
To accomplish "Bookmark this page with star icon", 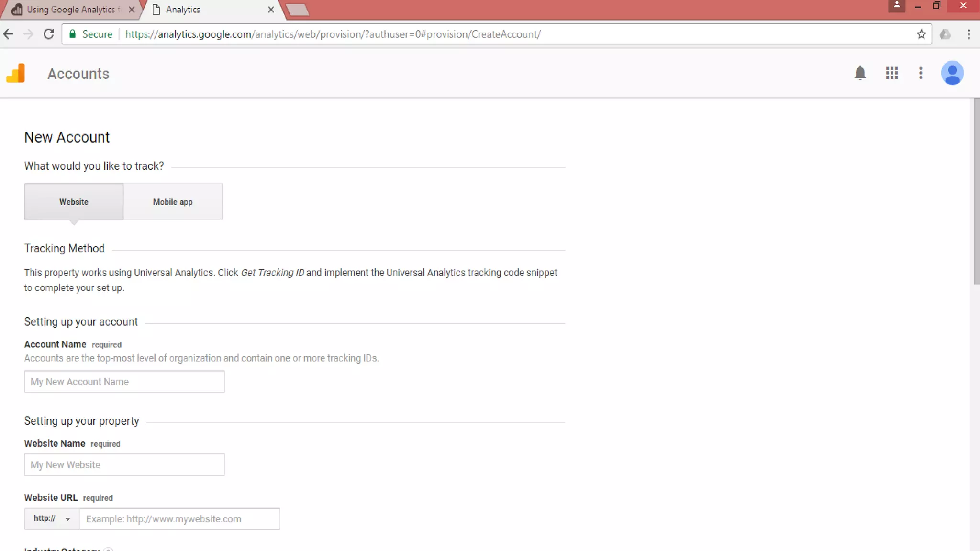I will click(921, 34).
